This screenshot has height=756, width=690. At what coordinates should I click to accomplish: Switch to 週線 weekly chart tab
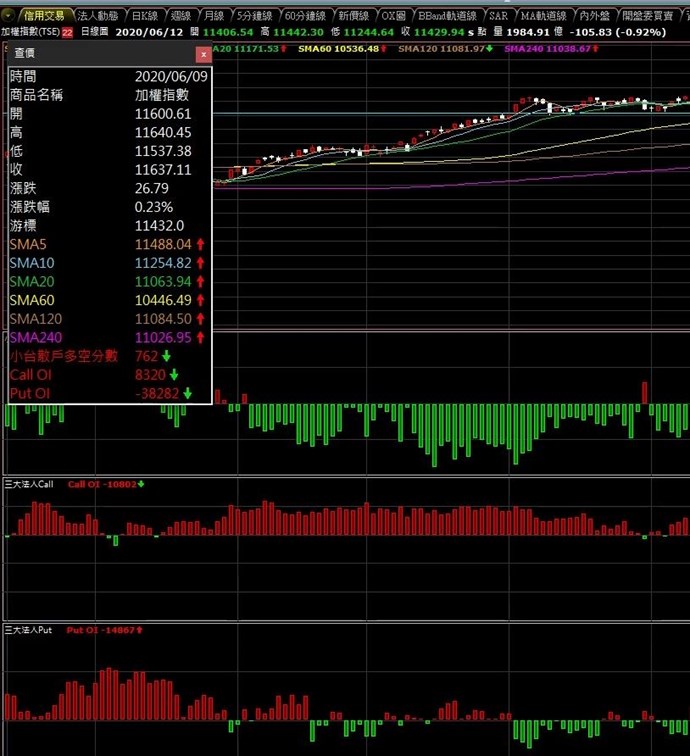pos(181,16)
